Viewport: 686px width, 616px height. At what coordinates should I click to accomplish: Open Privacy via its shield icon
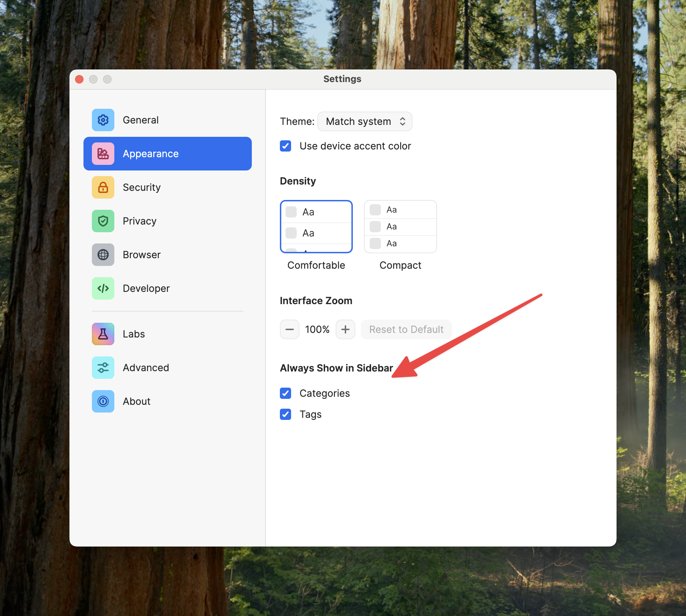(x=103, y=221)
